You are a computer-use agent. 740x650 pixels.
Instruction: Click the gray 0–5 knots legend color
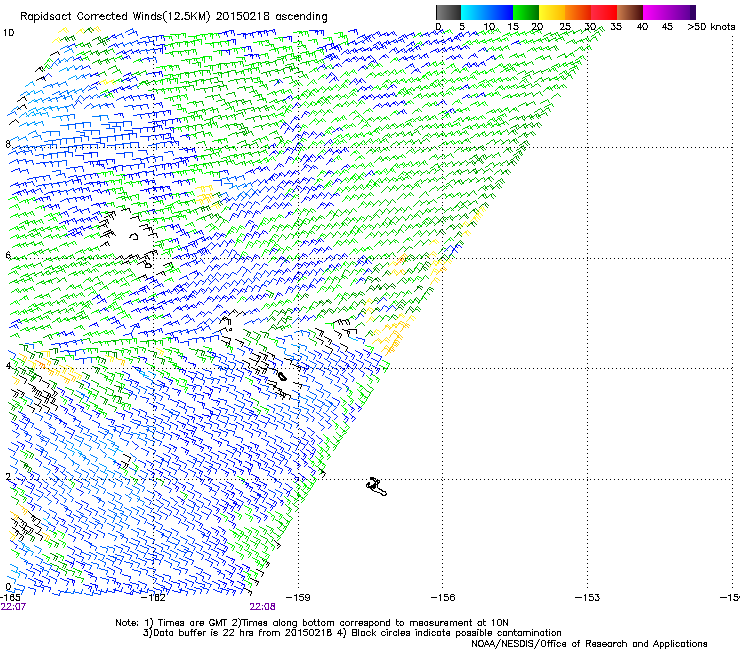tap(448, 12)
